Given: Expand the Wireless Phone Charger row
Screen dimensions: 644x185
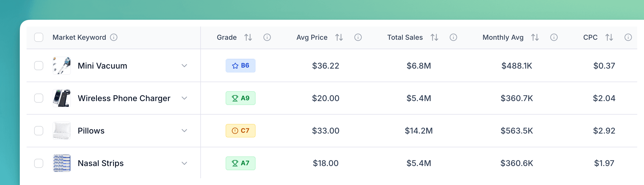Looking at the screenshot, I should [184, 98].
